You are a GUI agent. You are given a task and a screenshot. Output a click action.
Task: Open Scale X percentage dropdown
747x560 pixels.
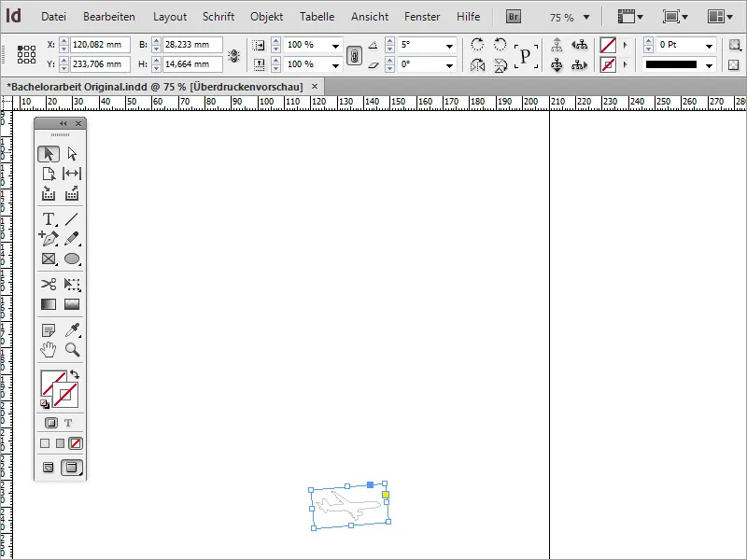coord(336,46)
